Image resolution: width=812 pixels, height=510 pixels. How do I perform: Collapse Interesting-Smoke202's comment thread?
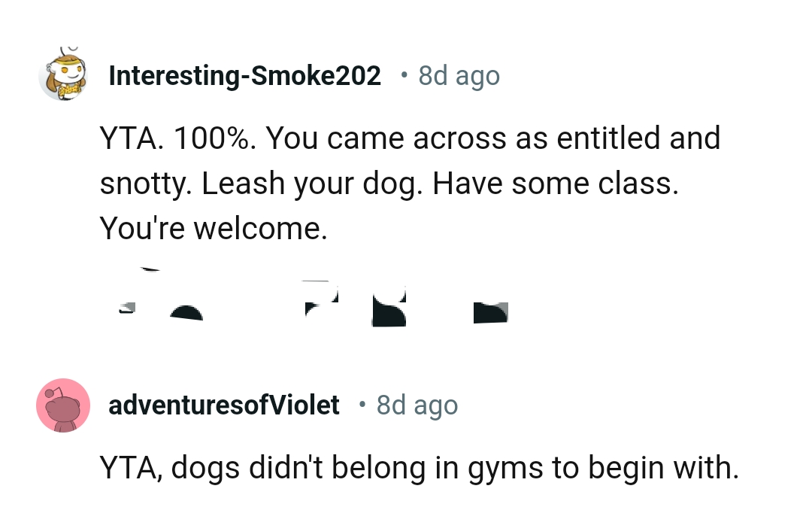[64, 74]
